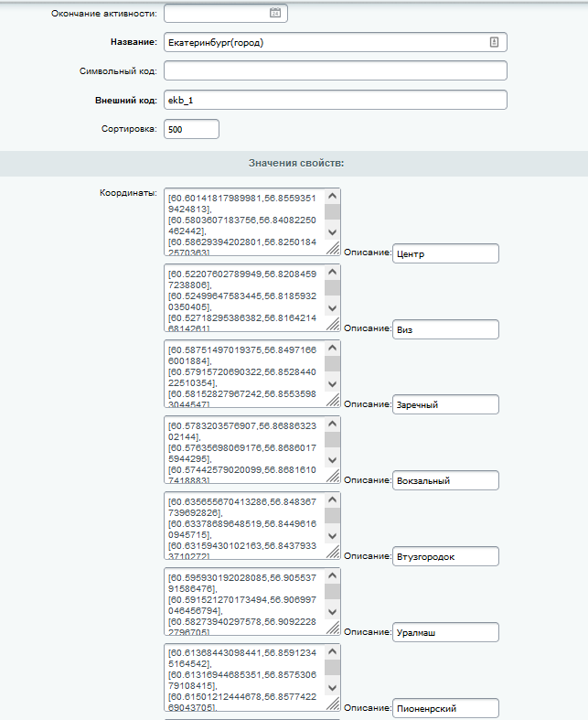
Task: Focus the empty Символьный код field
Action: (335, 71)
